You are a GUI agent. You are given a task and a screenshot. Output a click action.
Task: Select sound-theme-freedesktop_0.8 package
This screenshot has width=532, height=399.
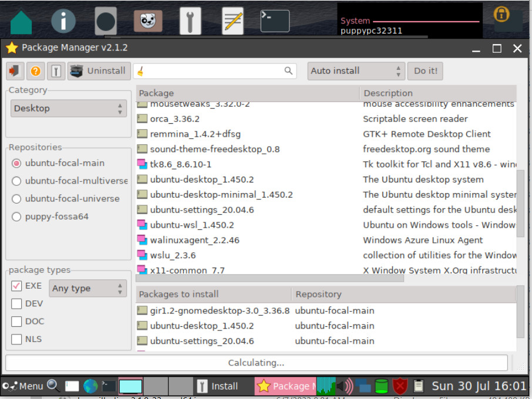coord(326,149)
